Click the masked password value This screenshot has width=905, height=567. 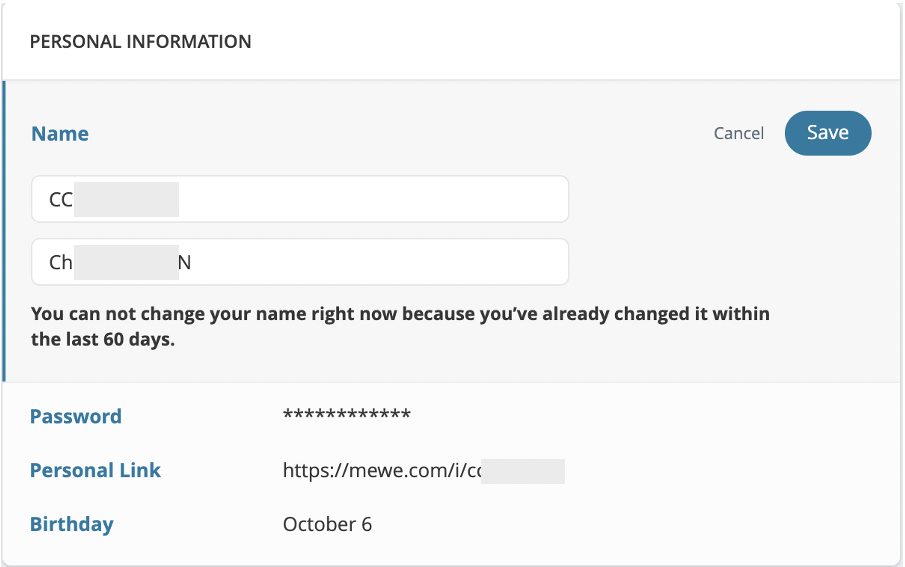[346, 415]
